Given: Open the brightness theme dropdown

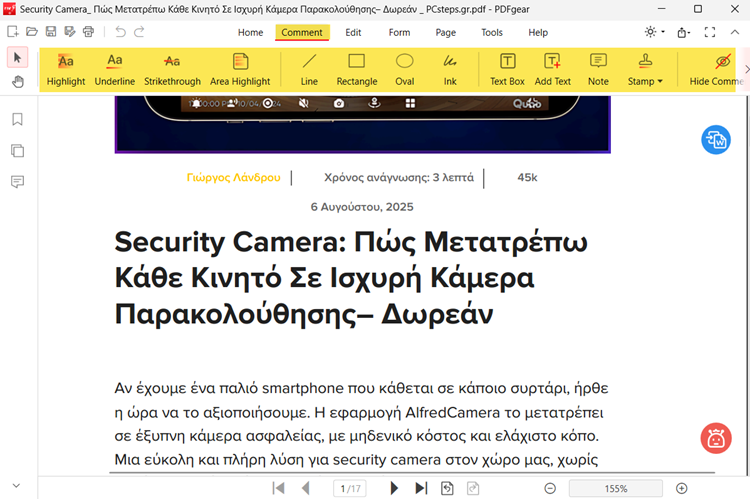Looking at the screenshot, I should (654, 32).
